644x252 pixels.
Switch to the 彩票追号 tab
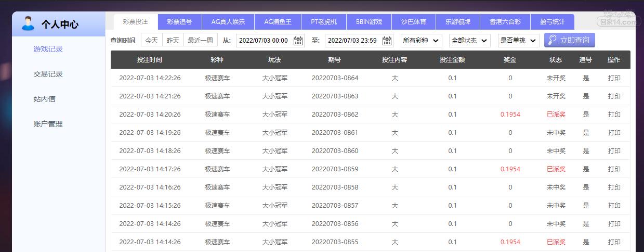pyautogui.click(x=180, y=22)
